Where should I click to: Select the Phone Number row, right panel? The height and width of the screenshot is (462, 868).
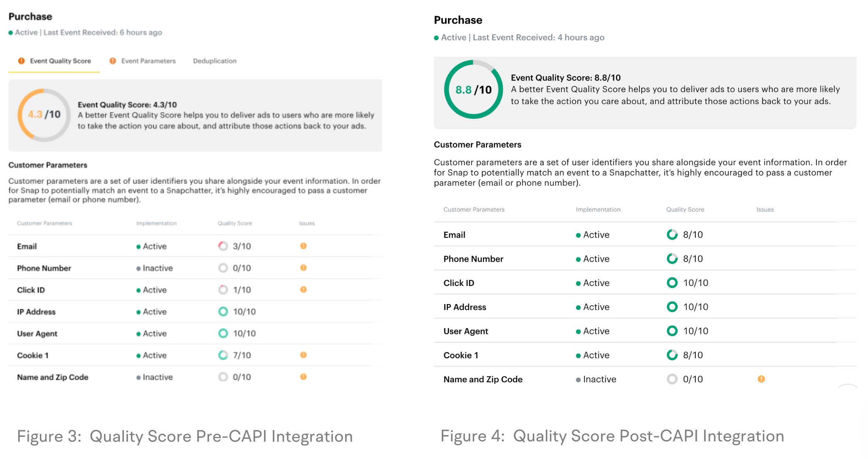coord(473,259)
